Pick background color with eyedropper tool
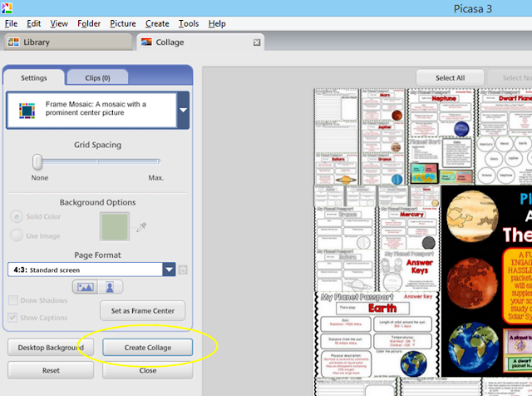The image size is (532, 396). (141, 227)
